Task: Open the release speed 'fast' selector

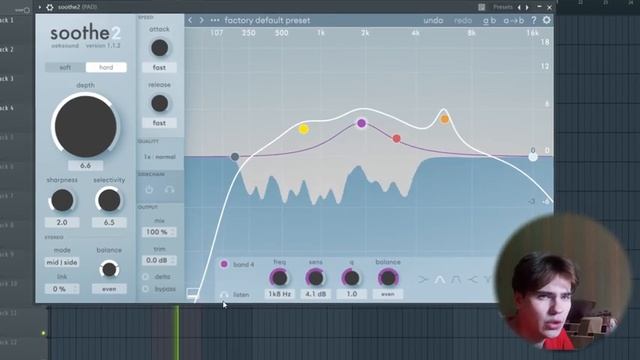Action: coord(159,123)
